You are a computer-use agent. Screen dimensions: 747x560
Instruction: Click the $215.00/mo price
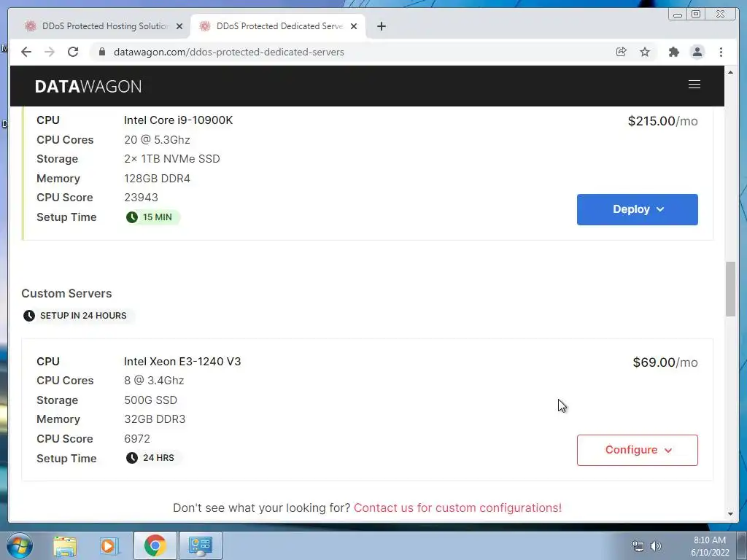(x=662, y=121)
